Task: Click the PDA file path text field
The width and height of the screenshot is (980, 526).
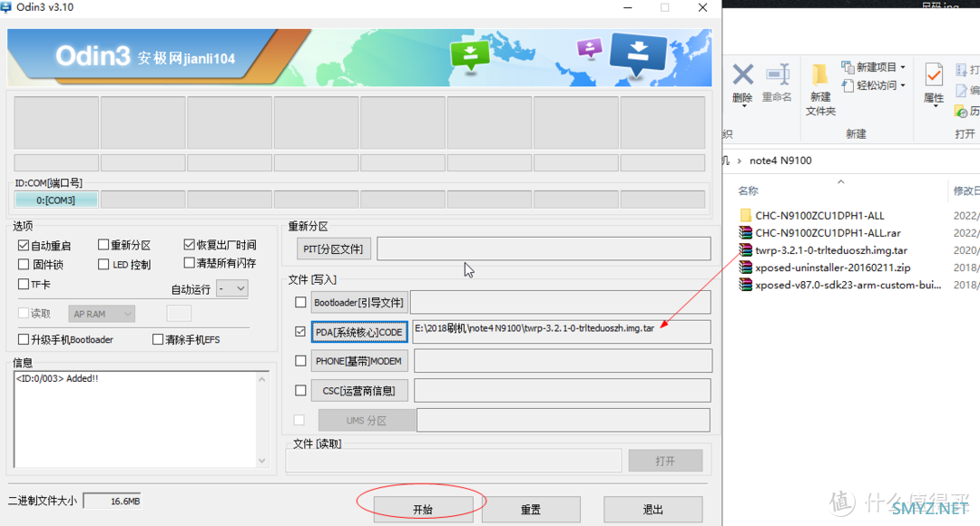Action: point(561,332)
